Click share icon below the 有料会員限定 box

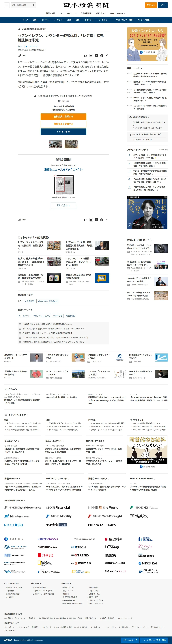pyautogui.click(x=107, y=220)
